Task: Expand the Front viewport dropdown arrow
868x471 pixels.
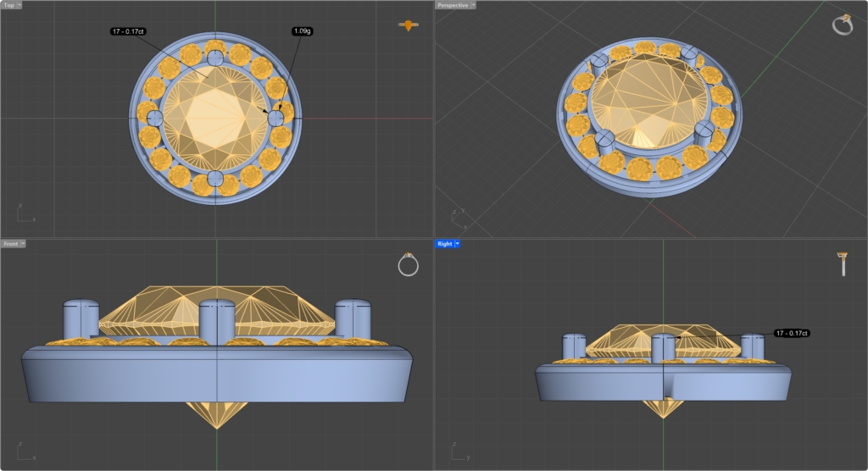Action: pyautogui.click(x=23, y=244)
